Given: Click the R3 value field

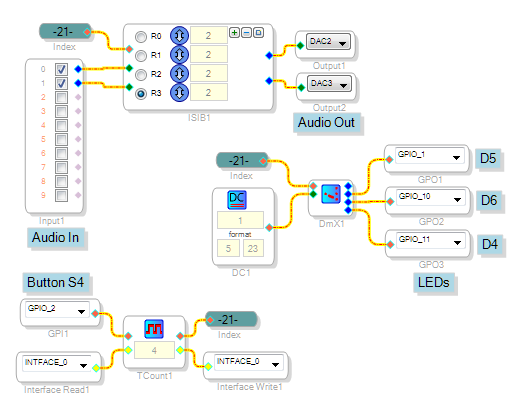Looking at the screenshot, I should [x=209, y=92].
